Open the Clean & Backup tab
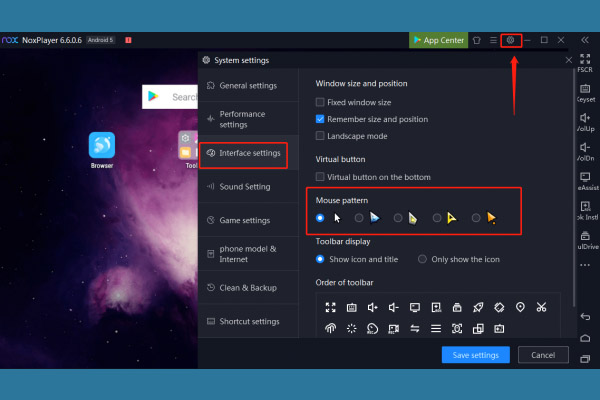The width and height of the screenshot is (600, 400). click(248, 288)
